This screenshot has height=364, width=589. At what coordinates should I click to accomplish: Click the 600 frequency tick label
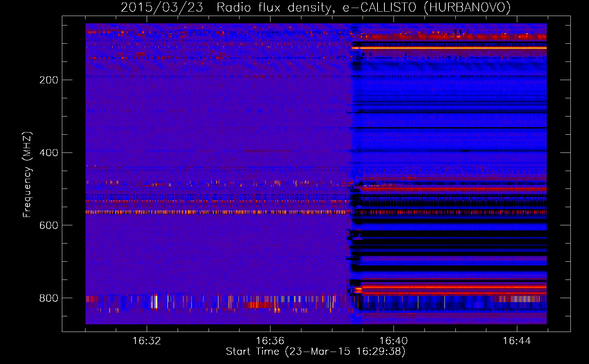[49, 225]
